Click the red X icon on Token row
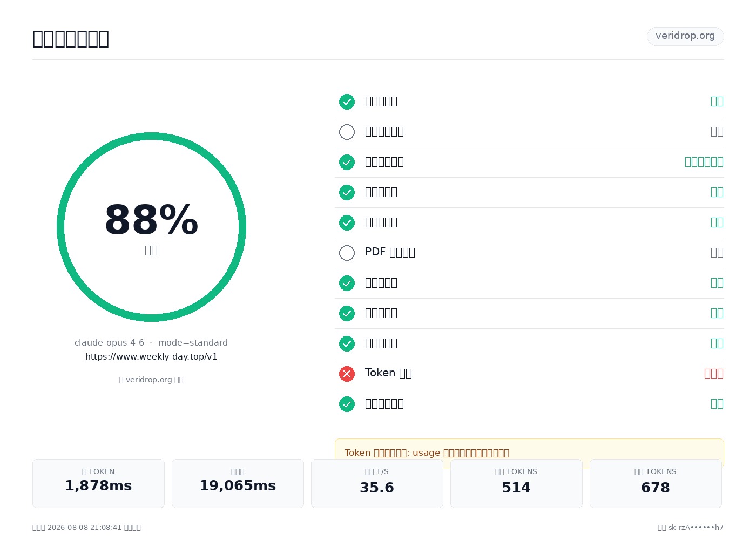756x540 pixels. (x=347, y=374)
